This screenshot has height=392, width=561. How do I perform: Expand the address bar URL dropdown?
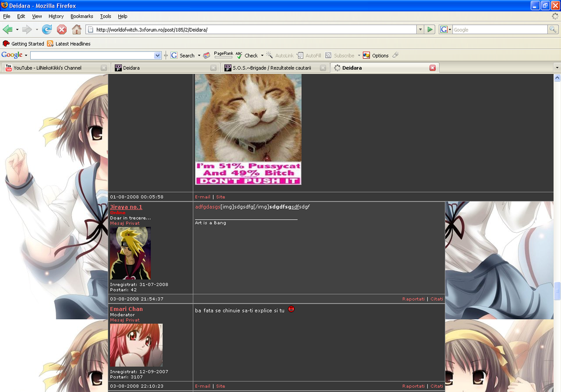pos(420,30)
